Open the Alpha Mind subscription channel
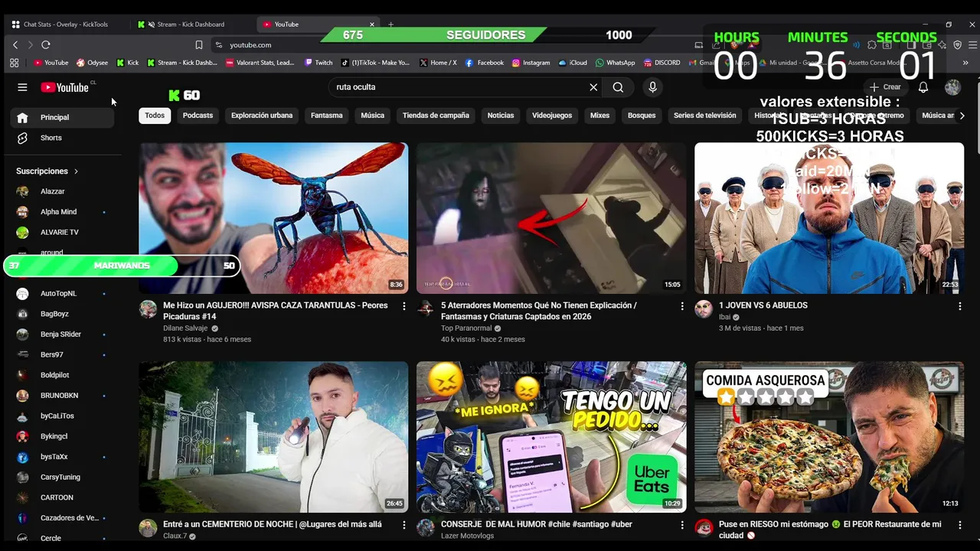The height and width of the screenshot is (551, 980). [62, 212]
